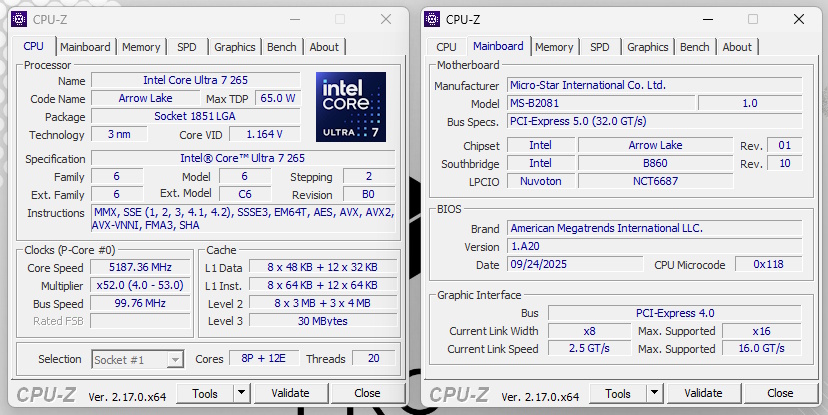
Task: Click Close button in left window
Action: (367, 393)
